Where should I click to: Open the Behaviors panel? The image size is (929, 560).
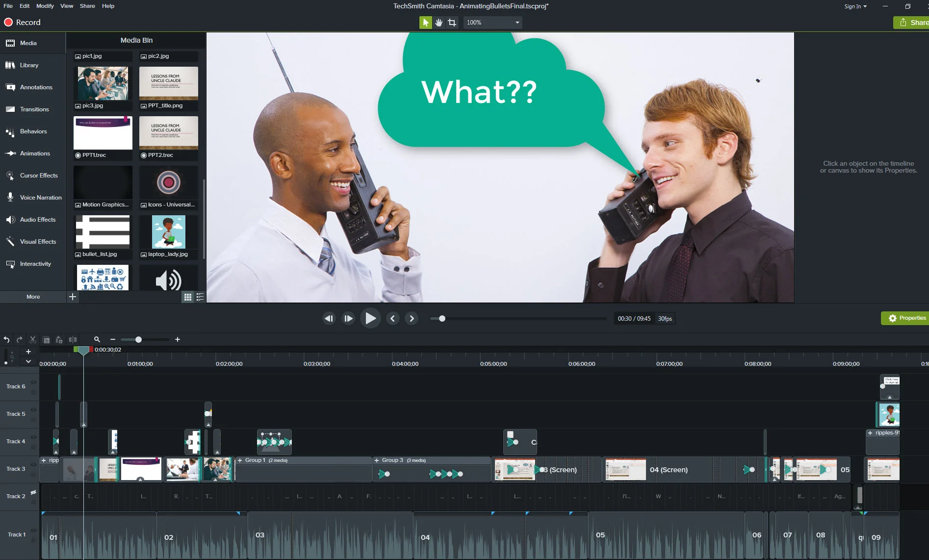pyautogui.click(x=32, y=131)
